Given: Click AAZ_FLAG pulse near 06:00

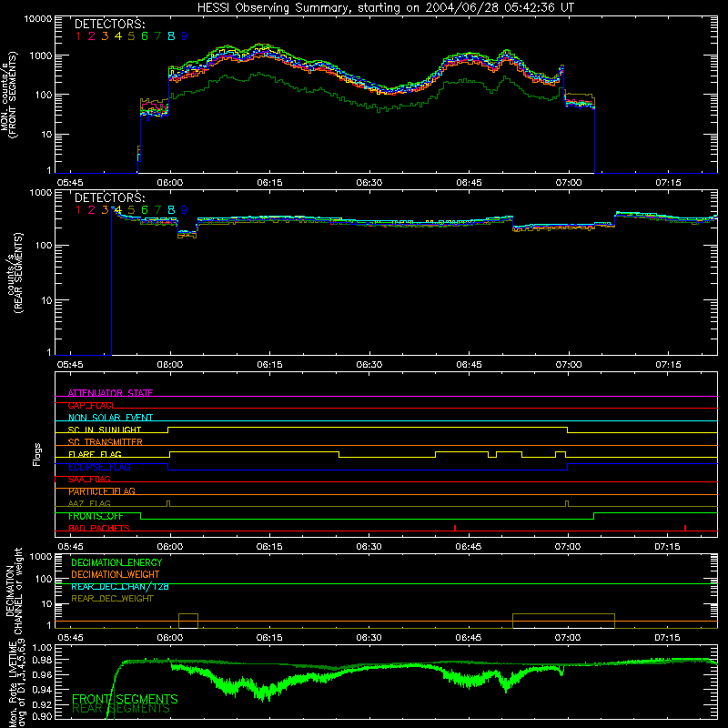Looking at the screenshot, I should point(168,504).
